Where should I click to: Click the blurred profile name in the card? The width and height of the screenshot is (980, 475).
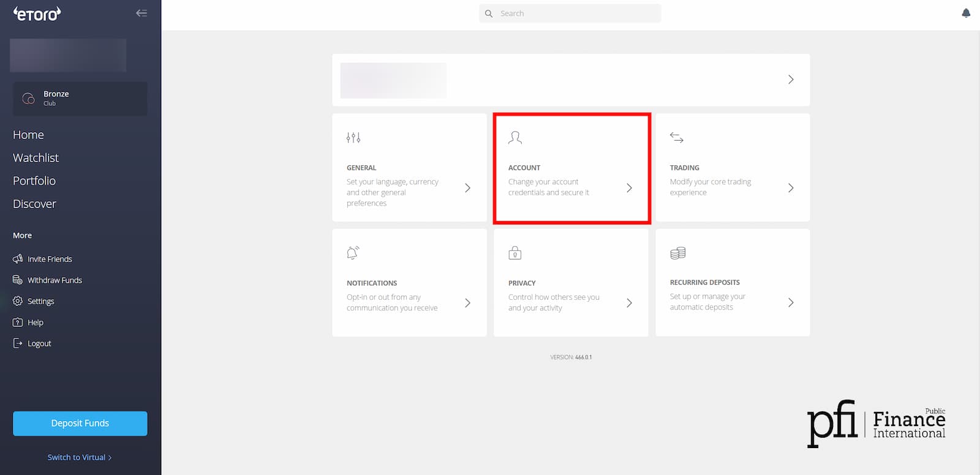tap(393, 80)
